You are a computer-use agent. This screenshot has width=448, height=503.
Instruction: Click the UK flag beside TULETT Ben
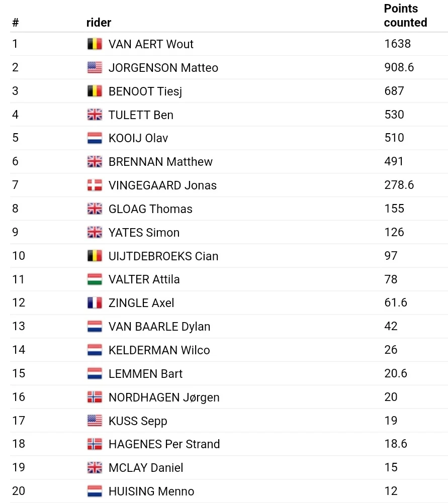(x=95, y=115)
